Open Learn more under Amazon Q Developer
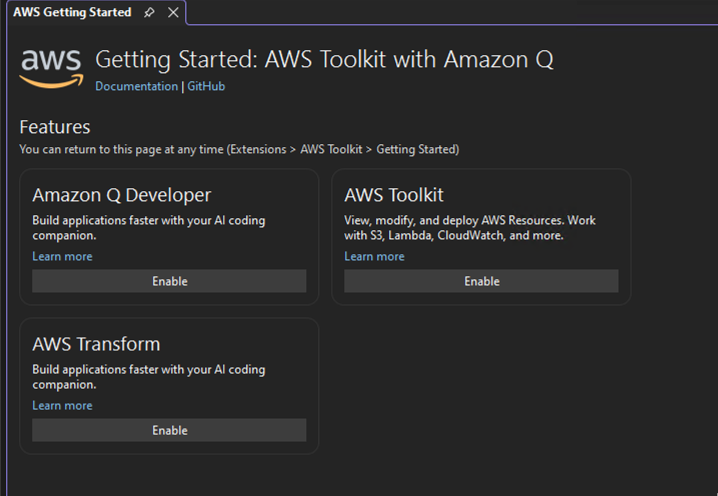Screen dimensions: 718x496 62,257
